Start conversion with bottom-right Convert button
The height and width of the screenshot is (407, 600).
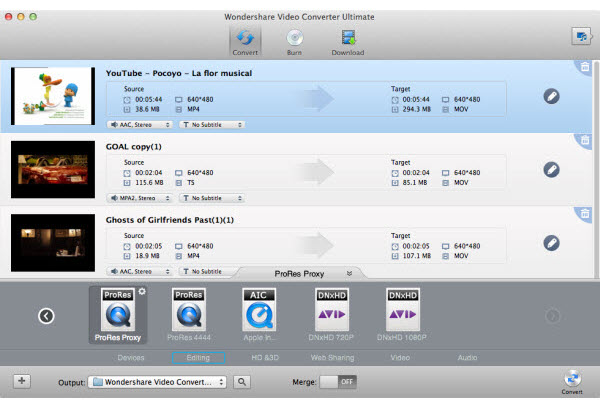[x=572, y=381]
